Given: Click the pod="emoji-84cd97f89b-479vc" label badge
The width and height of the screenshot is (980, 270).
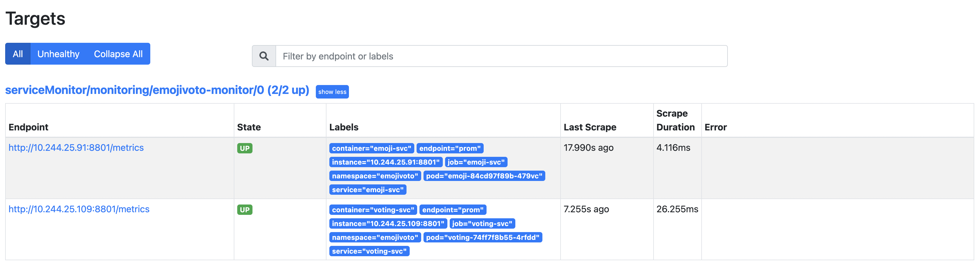Looking at the screenshot, I should (x=484, y=176).
